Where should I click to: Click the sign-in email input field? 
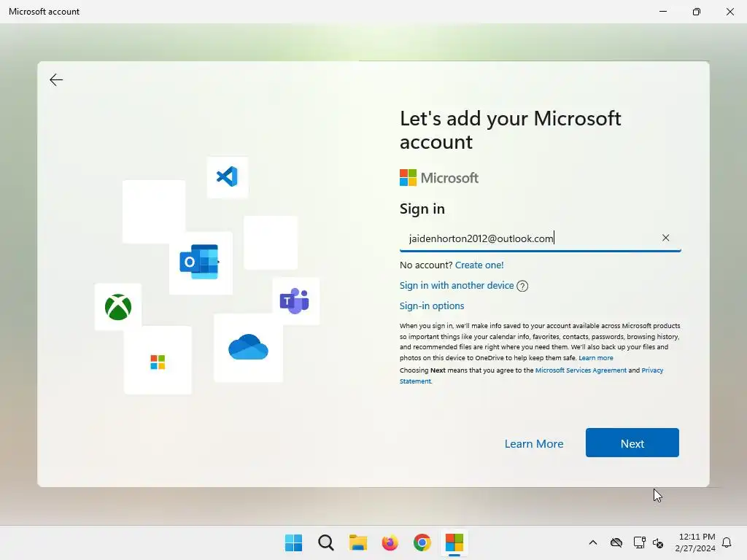point(541,238)
